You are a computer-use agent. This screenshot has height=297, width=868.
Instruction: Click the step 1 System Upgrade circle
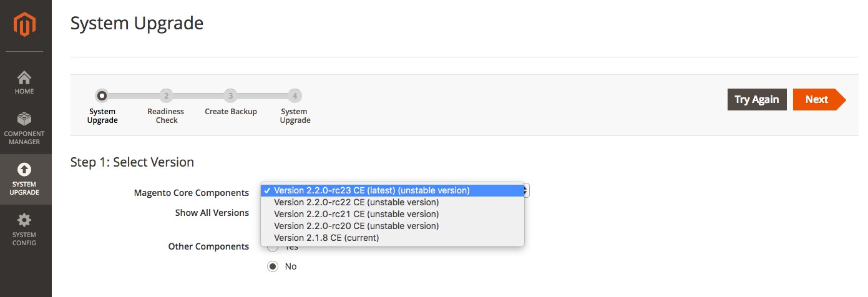[102, 95]
